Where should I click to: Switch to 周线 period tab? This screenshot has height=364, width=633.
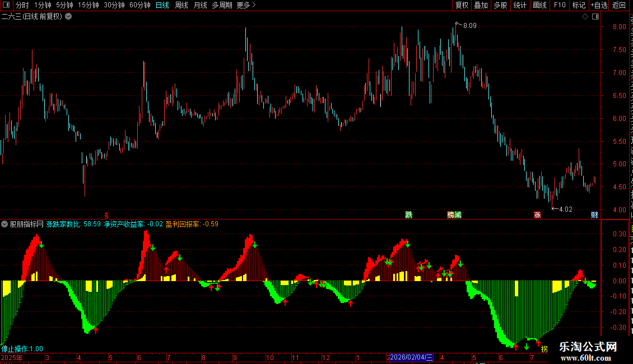pos(181,5)
